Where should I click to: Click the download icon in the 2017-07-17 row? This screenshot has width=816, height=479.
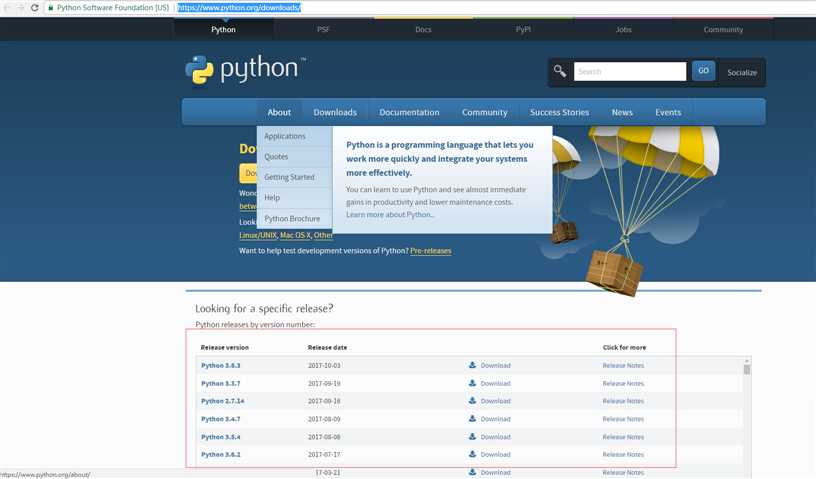(473, 454)
